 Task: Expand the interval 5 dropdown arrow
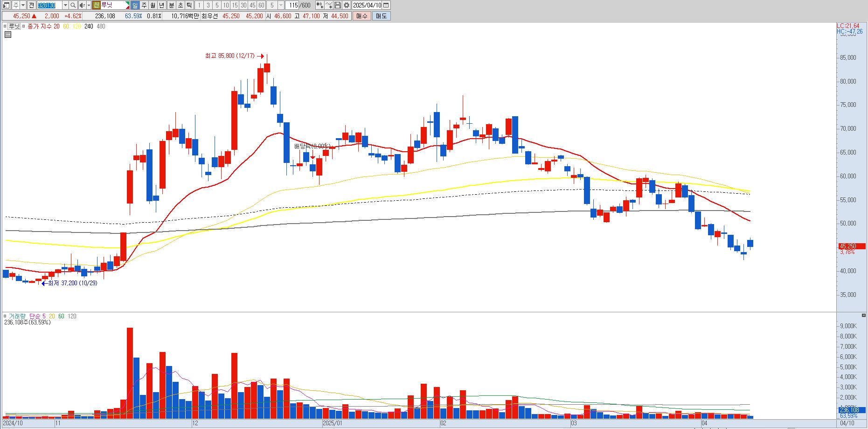coord(281,5)
